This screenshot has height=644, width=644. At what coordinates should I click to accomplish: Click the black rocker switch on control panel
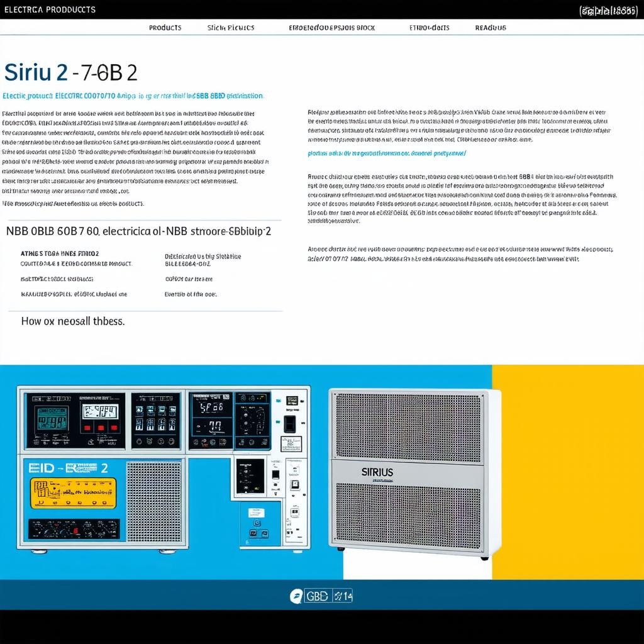[289, 423]
